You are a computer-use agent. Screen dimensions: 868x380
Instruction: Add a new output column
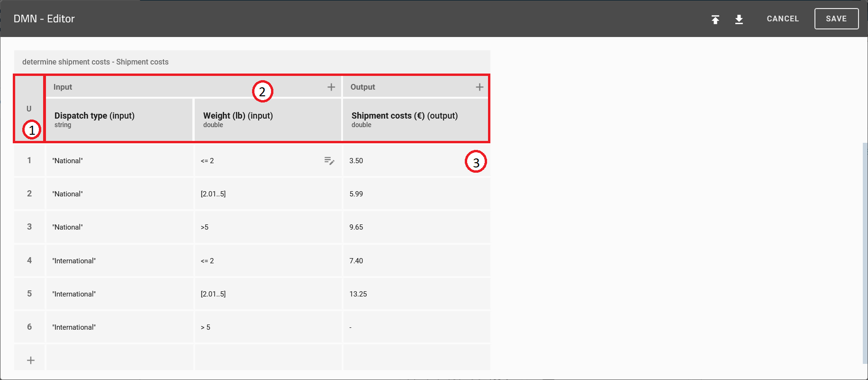pos(479,87)
